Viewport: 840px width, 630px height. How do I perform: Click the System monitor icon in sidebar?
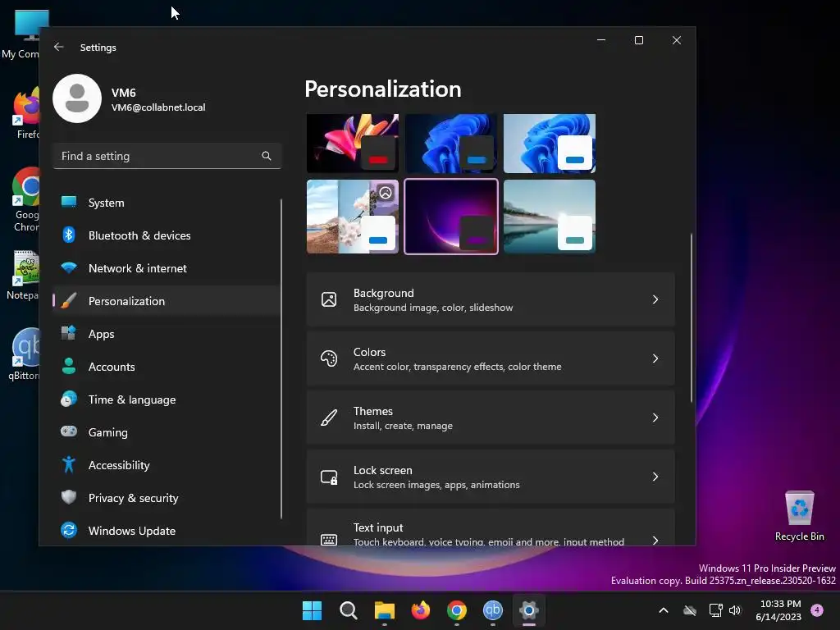pyautogui.click(x=69, y=202)
